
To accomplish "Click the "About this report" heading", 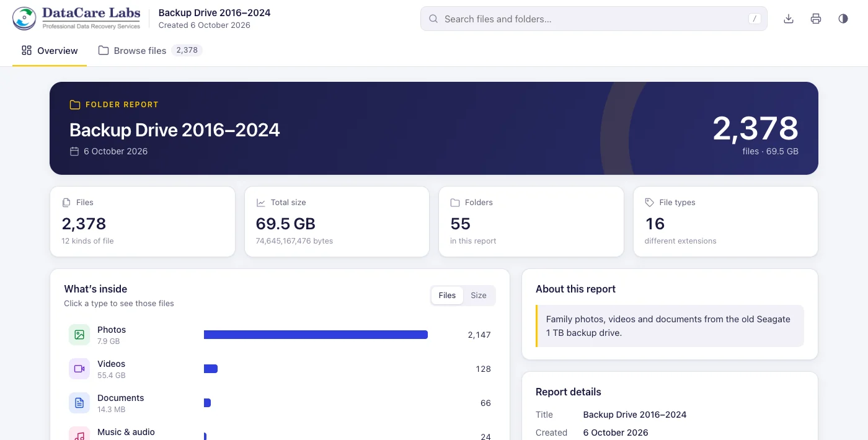I will click(576, 289).
